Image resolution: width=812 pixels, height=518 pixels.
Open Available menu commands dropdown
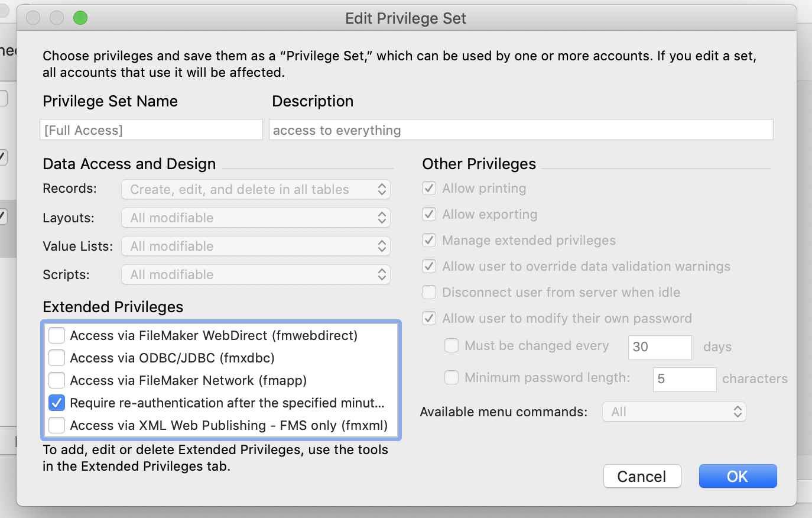click(674, 412)
